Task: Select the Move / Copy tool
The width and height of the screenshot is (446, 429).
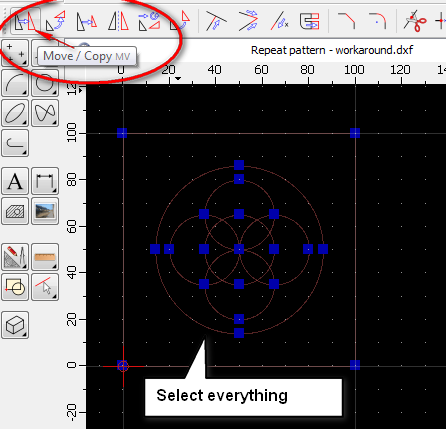Action: 26,21
